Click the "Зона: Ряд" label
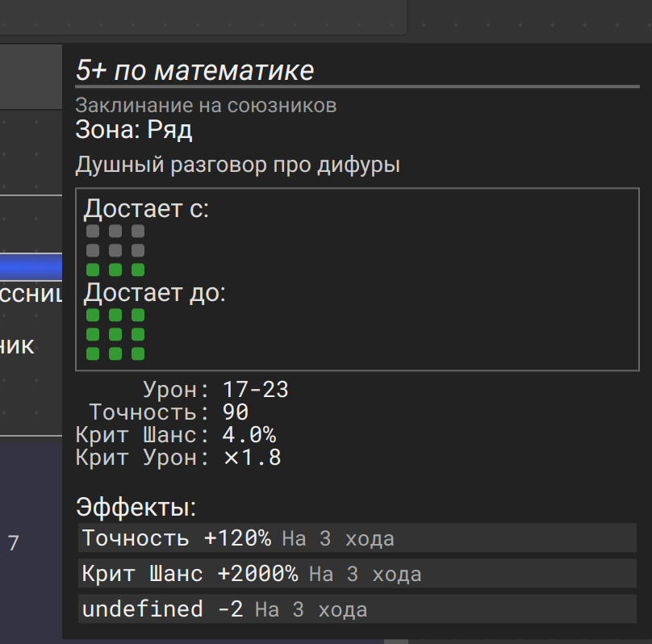 pyautogui.click(x=134, y=130)
